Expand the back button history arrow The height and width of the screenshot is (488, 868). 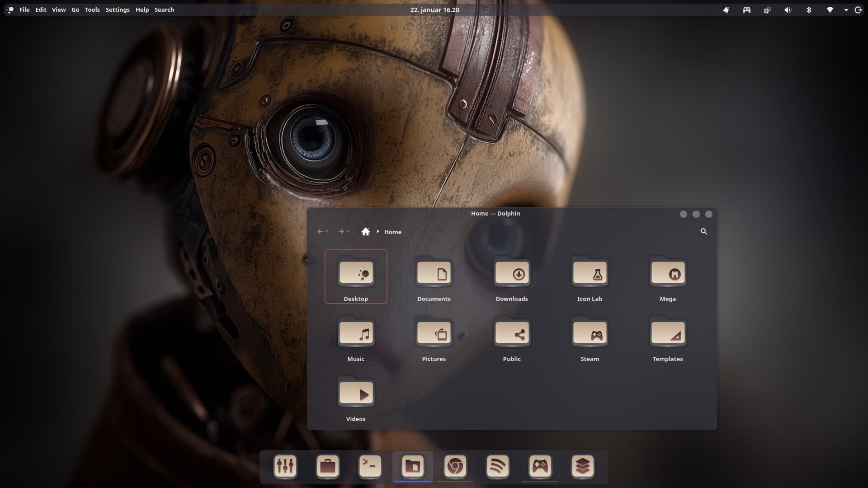pyautogui.click(x=327, y=232)
